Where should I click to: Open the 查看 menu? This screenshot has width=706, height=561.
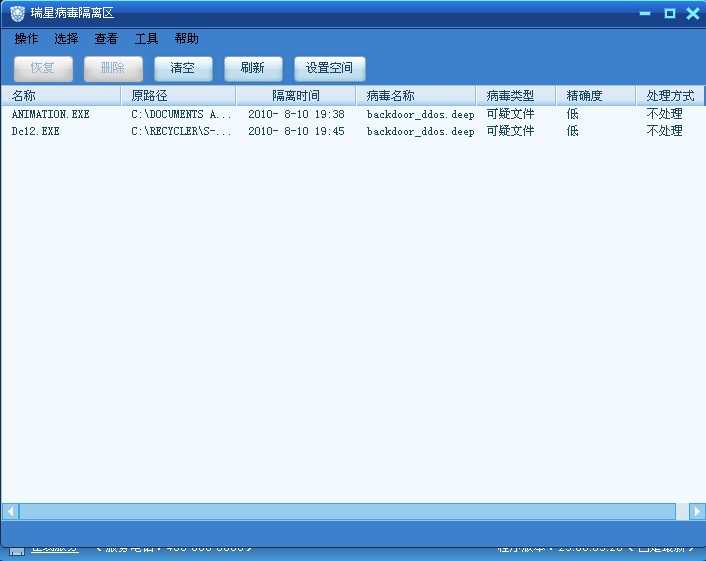coord(106,39)
